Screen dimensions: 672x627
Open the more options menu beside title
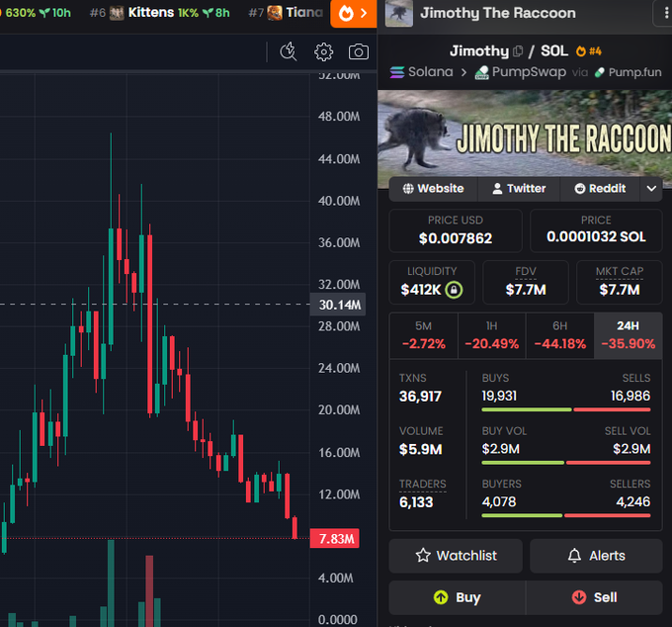pyautogui.click(x=665, y=13)
